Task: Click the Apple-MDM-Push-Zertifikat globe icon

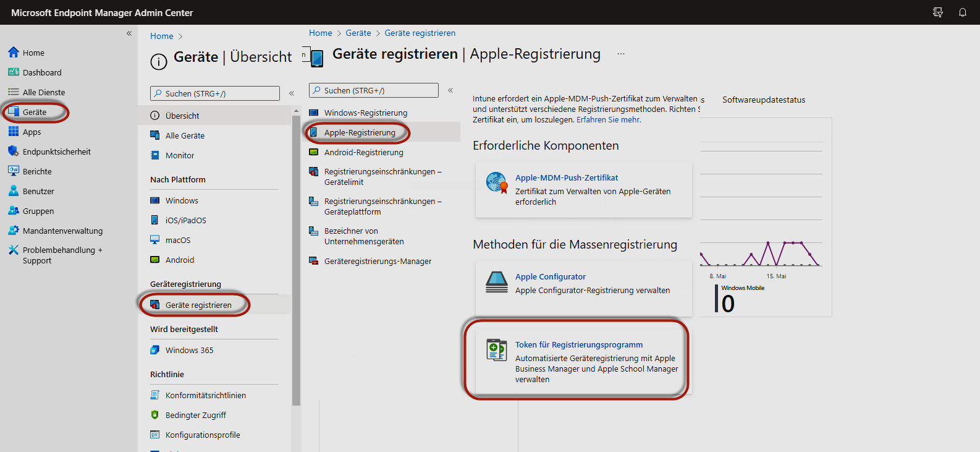Action: point(496,182)
